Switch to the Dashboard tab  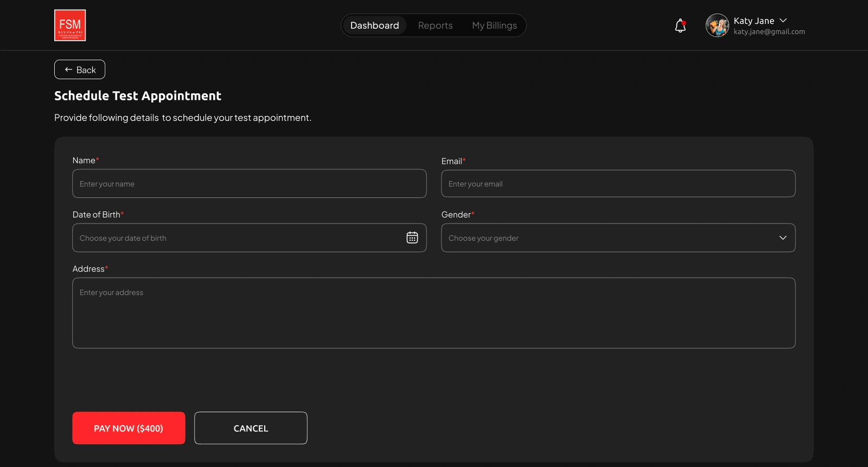(x=374, y=25)
